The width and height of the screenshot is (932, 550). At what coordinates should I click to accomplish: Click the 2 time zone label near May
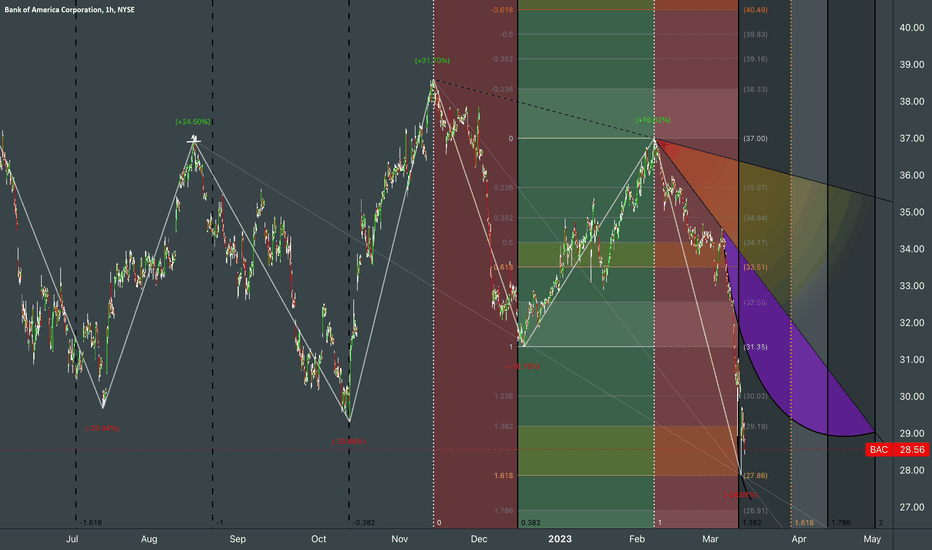(881, 523)
